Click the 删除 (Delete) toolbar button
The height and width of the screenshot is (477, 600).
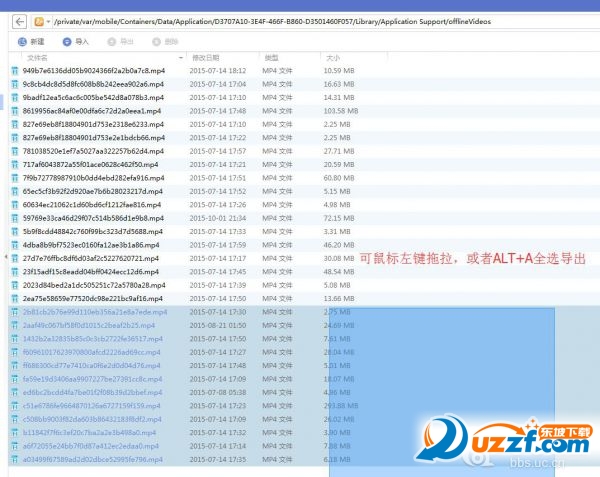click(165, 42)
